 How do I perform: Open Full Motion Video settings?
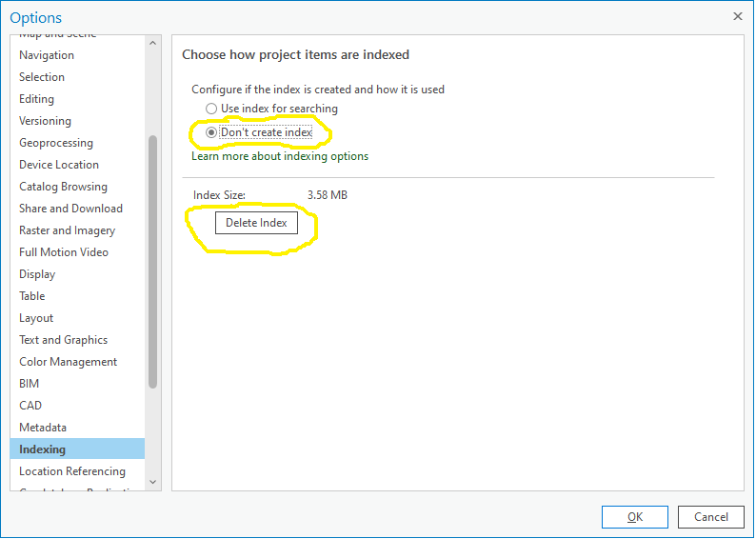(64, 252)
